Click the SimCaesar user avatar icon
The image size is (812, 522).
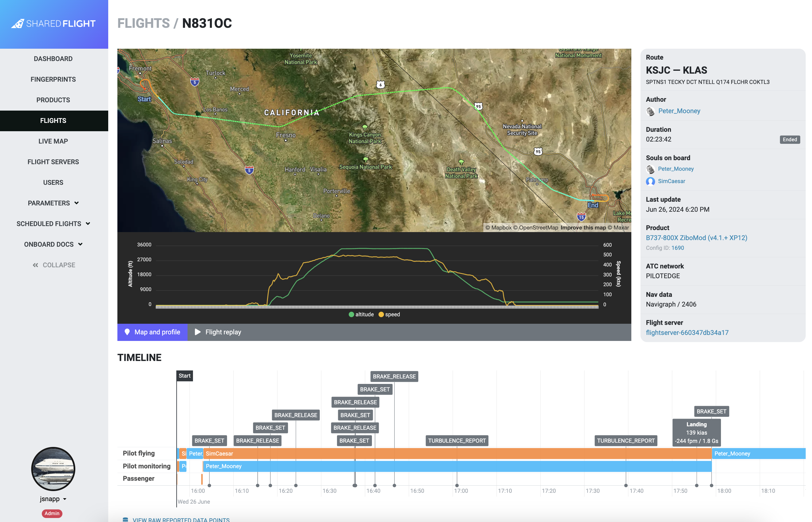[x=650, y=181]
